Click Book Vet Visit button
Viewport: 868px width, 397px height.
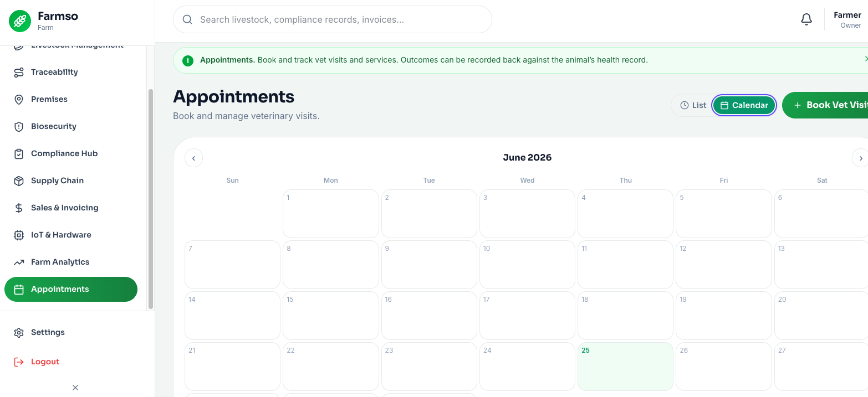click(825, 105)
